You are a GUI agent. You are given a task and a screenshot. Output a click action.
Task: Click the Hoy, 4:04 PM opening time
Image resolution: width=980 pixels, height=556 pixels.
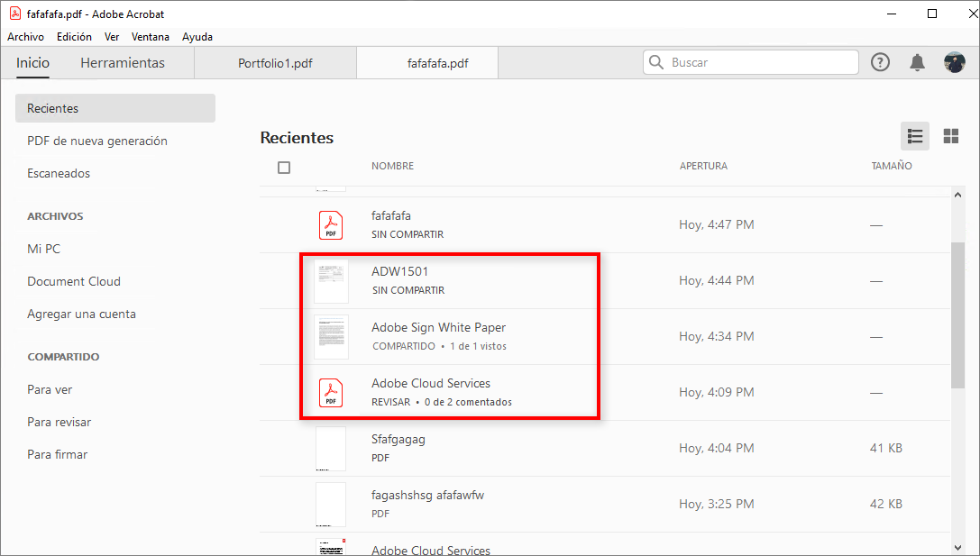click(716, 449)
